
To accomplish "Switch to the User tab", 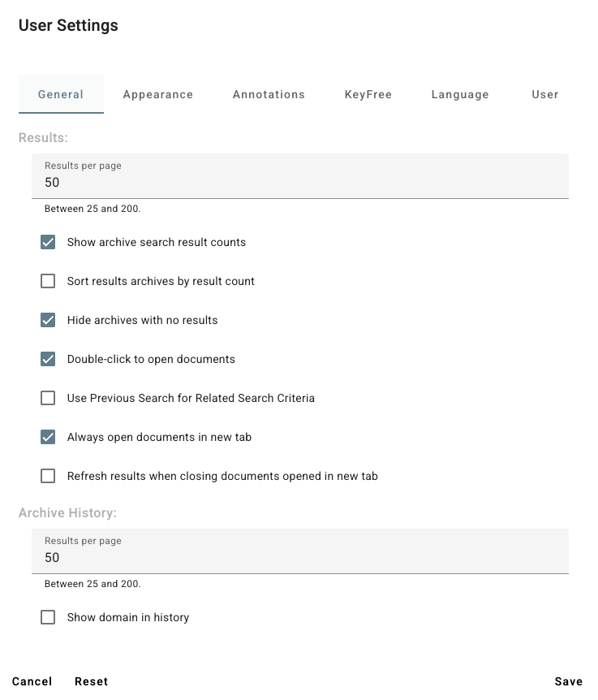I will tap(545, 94).
